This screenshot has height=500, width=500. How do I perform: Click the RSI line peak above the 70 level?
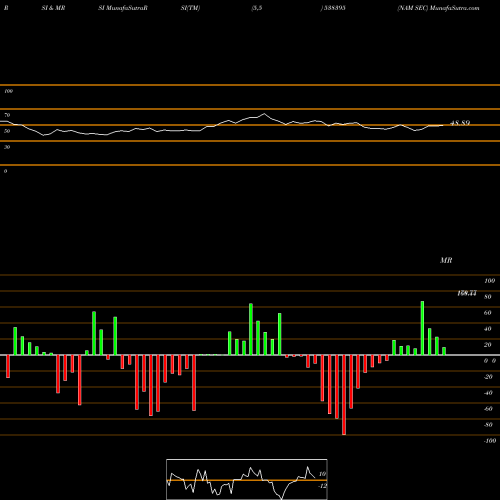tap(264, 114)
